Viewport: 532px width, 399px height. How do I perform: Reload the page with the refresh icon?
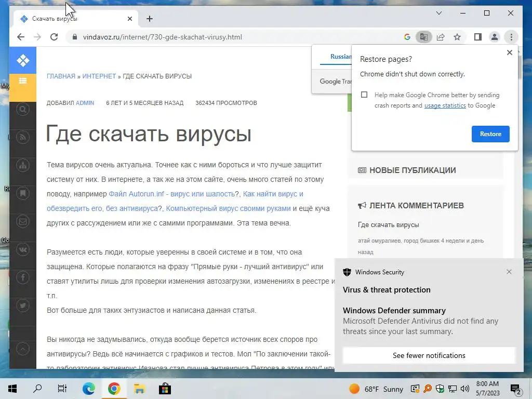tap(54, 37)
